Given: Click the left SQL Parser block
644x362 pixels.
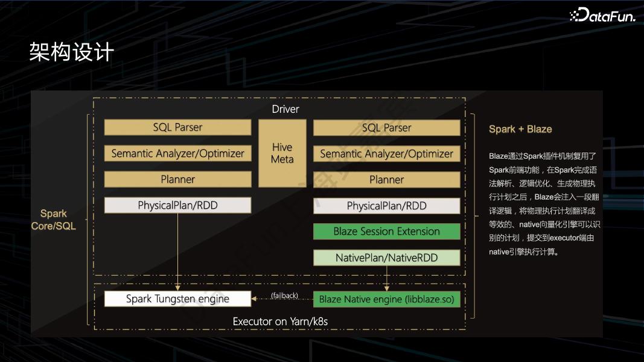Looking at the screenshot, I should click(177, 127).
